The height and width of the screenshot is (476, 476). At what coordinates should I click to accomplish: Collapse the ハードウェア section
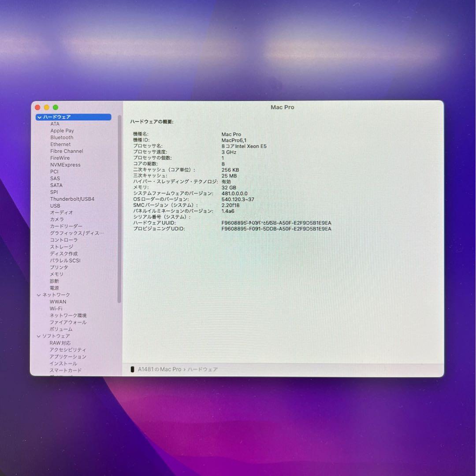pyautogui.click(x=39, y=117)
